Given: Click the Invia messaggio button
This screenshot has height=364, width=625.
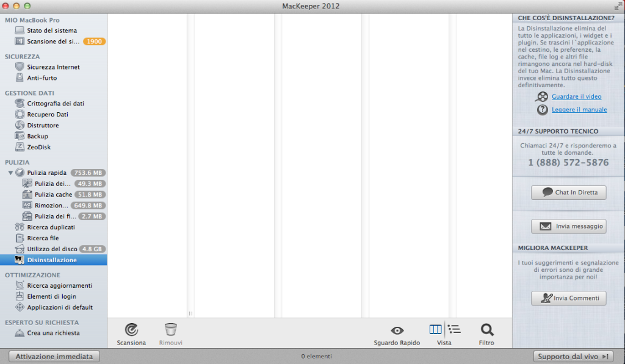Looking at the screenshot, I should [569, 226].
